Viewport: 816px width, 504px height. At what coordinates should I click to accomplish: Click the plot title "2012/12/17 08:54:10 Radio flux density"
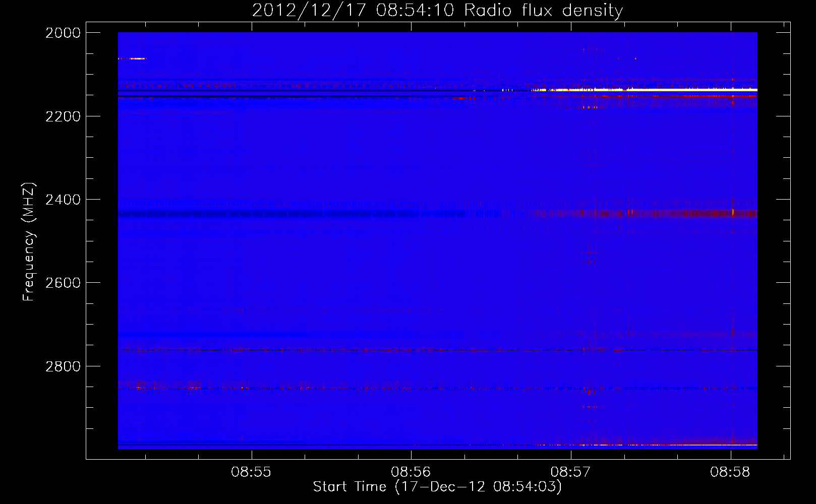click(x=437, y=10)
